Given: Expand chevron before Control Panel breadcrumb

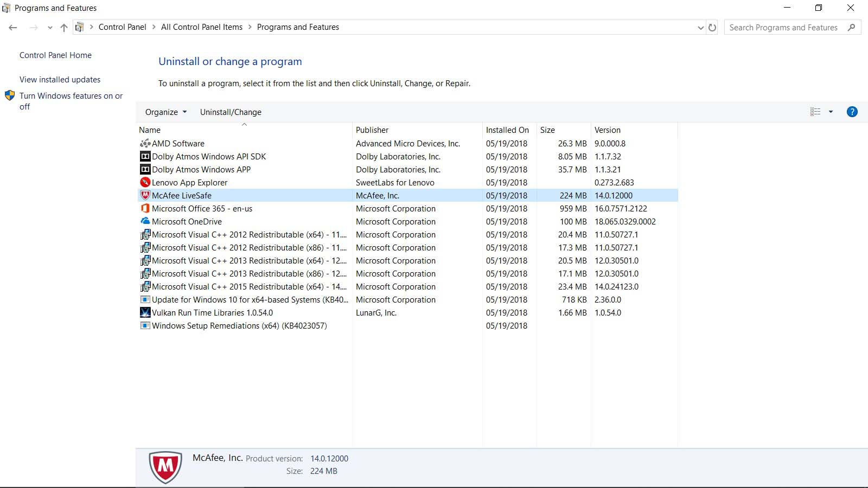Looking at the screenshot, I should click(91, 27).
